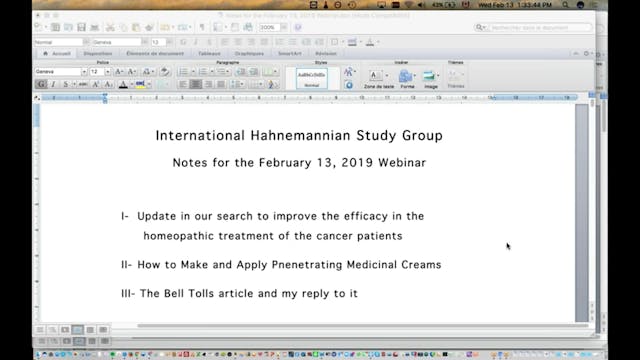Image resolution: width=640 pixels, height=360 pixels.
Task: Click the Image insert button
Action: (431, 79)
